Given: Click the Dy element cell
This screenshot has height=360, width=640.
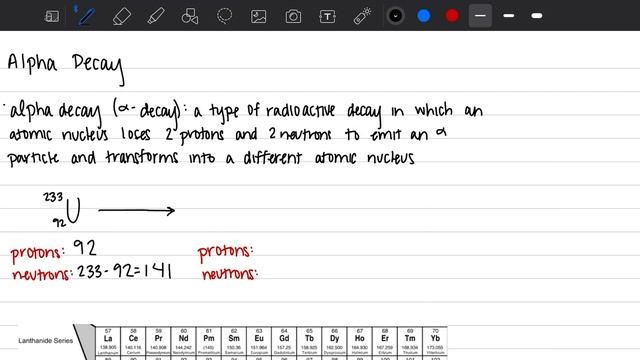Looking at the screenshot, I should (x=334, y=341).
